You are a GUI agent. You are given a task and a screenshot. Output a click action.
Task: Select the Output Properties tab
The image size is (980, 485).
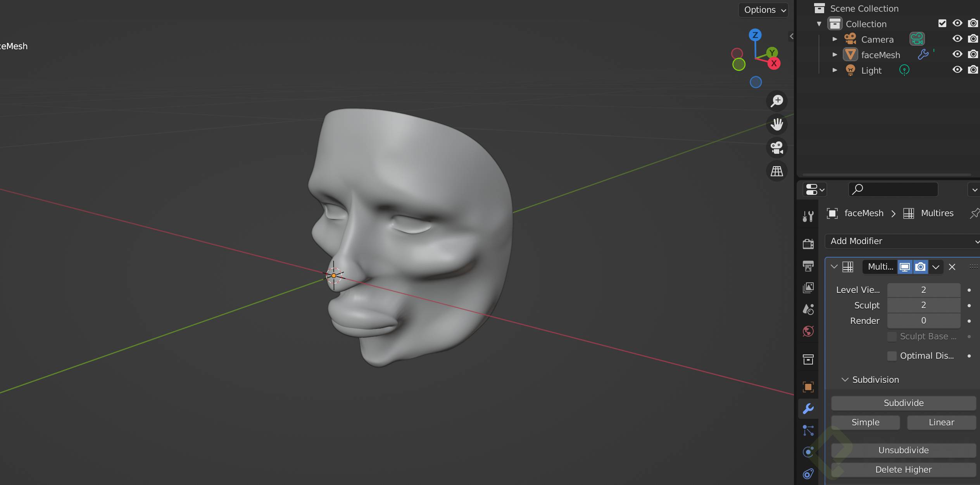click(808, 267)
